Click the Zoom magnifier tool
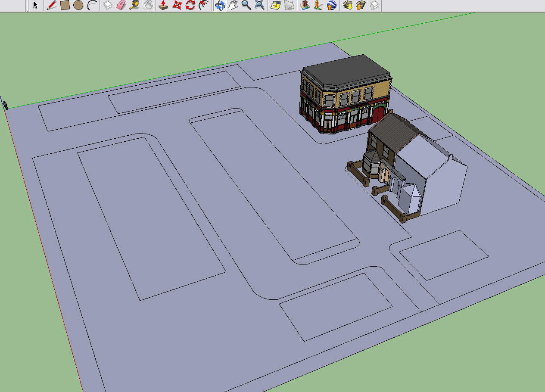Image resolution: width=545 pixels, height=392 pixels. click(x=246, y=5)
